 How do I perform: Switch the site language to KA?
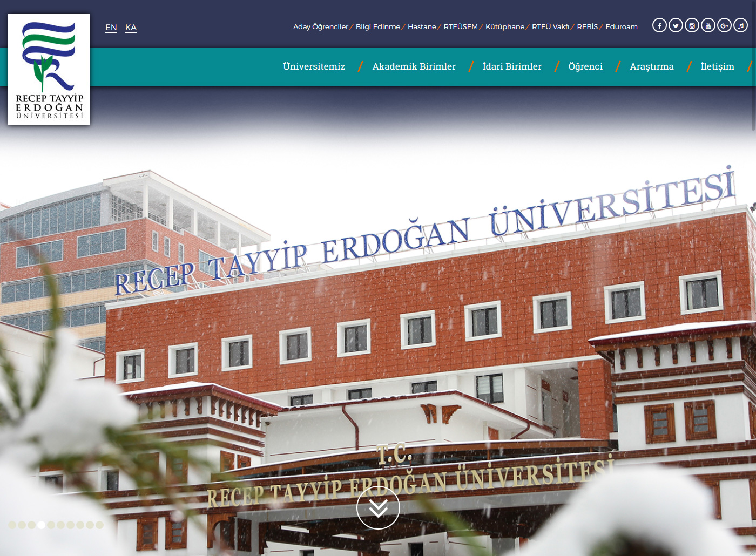tap(131, 27)
